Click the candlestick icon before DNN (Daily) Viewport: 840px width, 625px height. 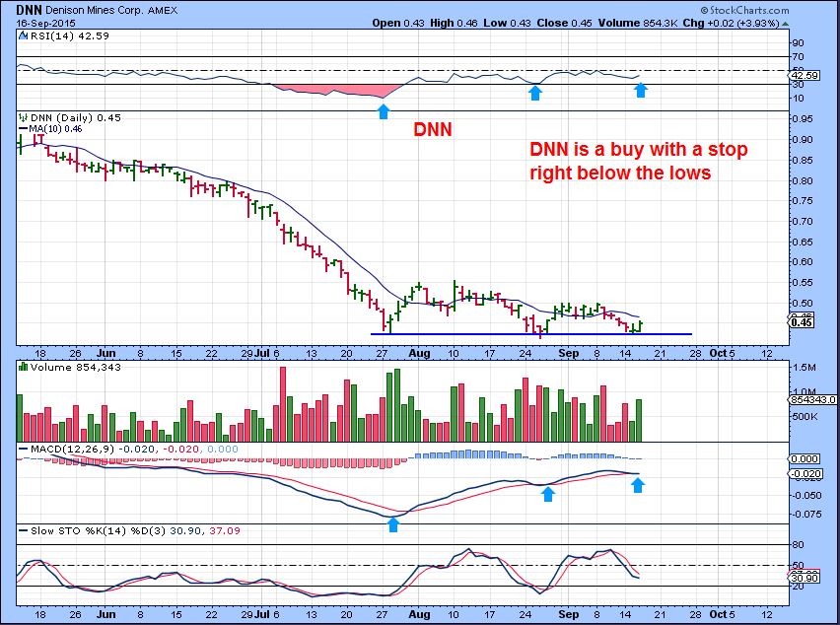click(x=23, y=117)
